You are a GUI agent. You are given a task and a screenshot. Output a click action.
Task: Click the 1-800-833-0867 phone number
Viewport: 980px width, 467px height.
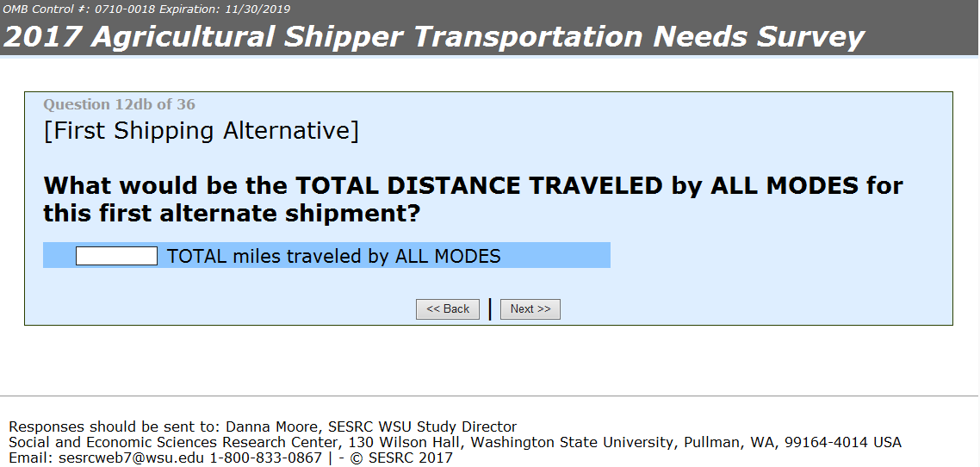tap(264, 458)
